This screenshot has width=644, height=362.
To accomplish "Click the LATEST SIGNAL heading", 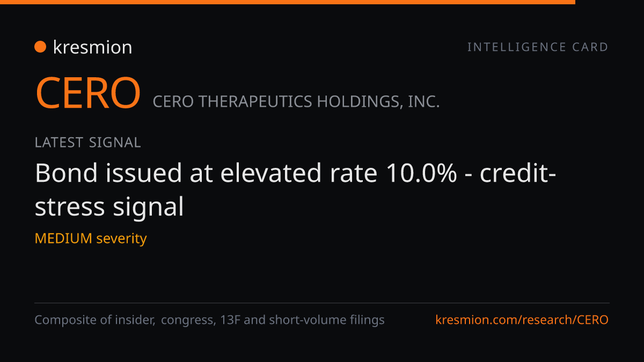I will point(87,143).
